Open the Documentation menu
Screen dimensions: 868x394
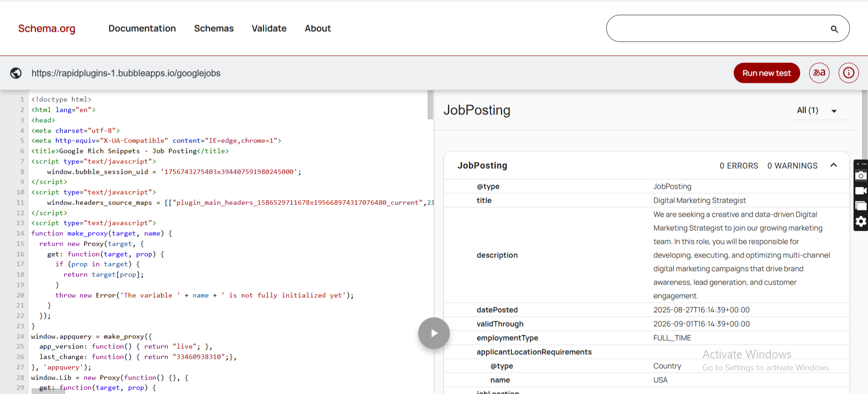click(142, 28)
